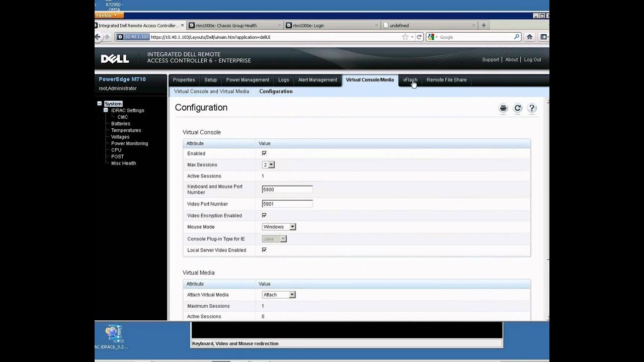Select Misc Health in the tree
Viewport: 644px width, 362px height.
pos(124,163)
